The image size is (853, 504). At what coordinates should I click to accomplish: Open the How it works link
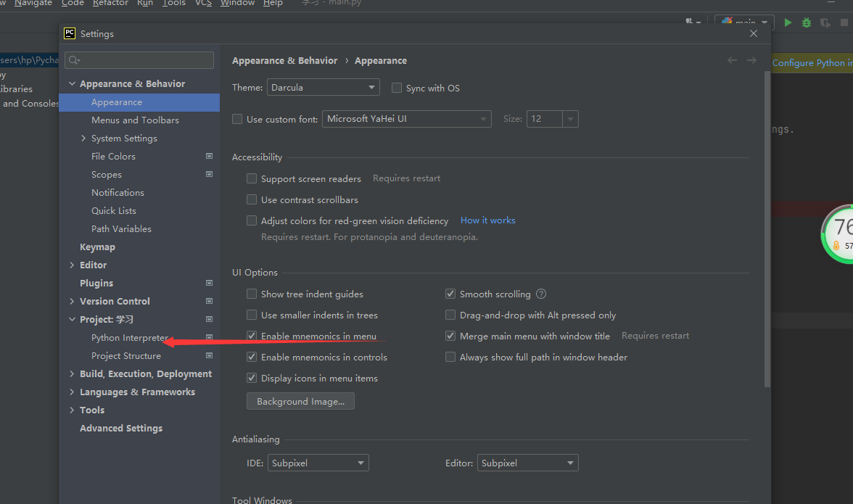pos(488,220)
